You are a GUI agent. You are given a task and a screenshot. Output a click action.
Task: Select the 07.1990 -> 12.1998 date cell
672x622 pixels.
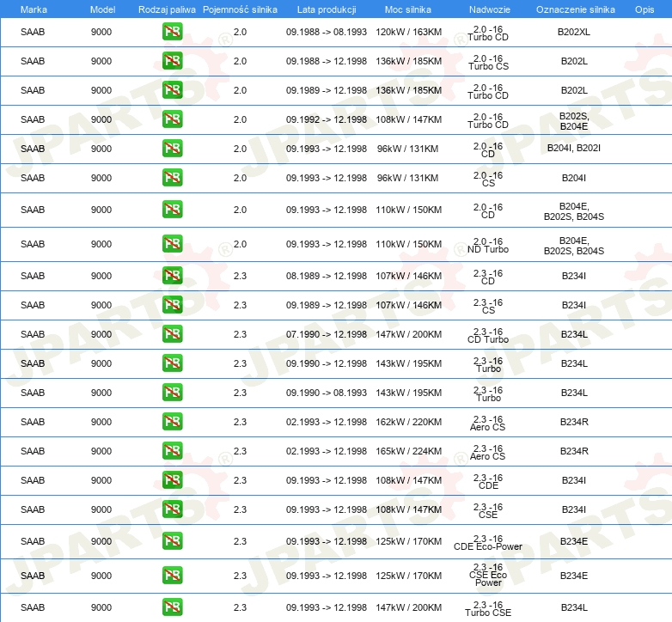pyautogui.click(x=327, y=334)
